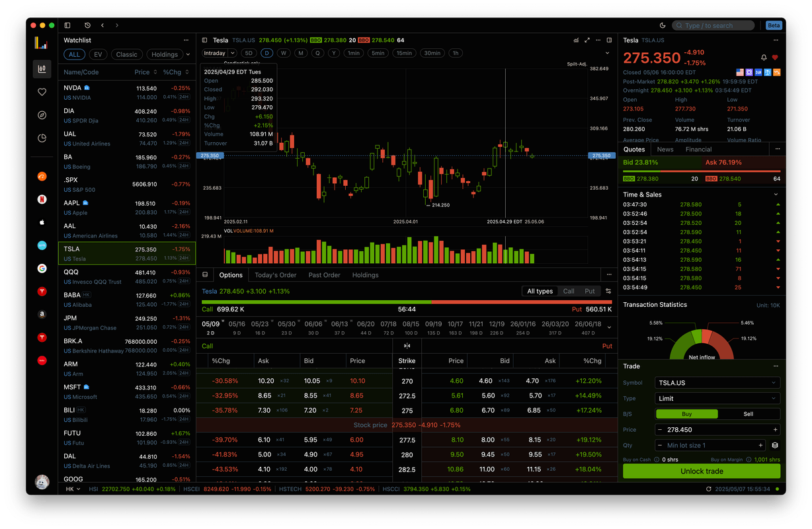Viewport: 812px width, 529px height.
Task: Open the Today's Order tab
Action: [x=276, y=275]
